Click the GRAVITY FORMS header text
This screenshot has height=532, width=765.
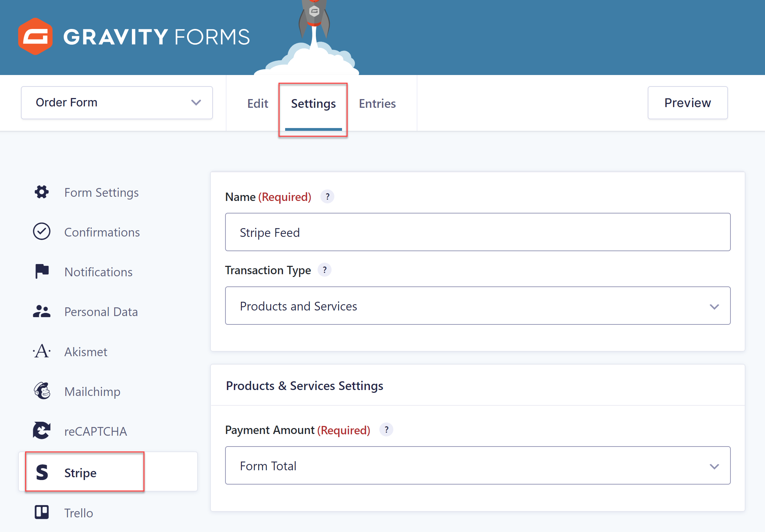(157, 37)
